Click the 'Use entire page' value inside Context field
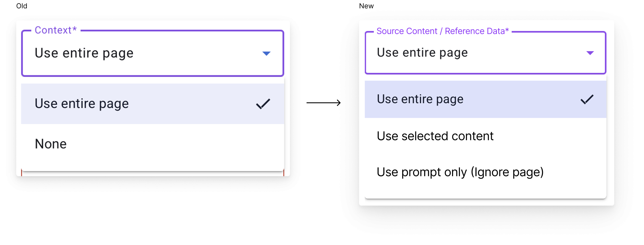The image size is (644, 245). pos(84,53)
